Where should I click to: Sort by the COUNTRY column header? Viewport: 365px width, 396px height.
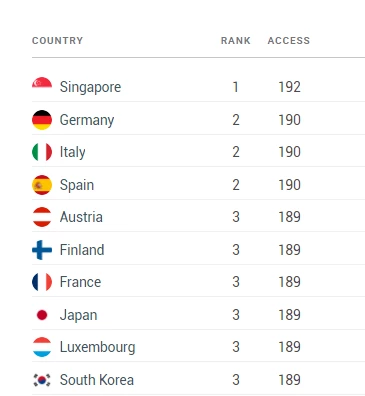(x=57, y=41)
